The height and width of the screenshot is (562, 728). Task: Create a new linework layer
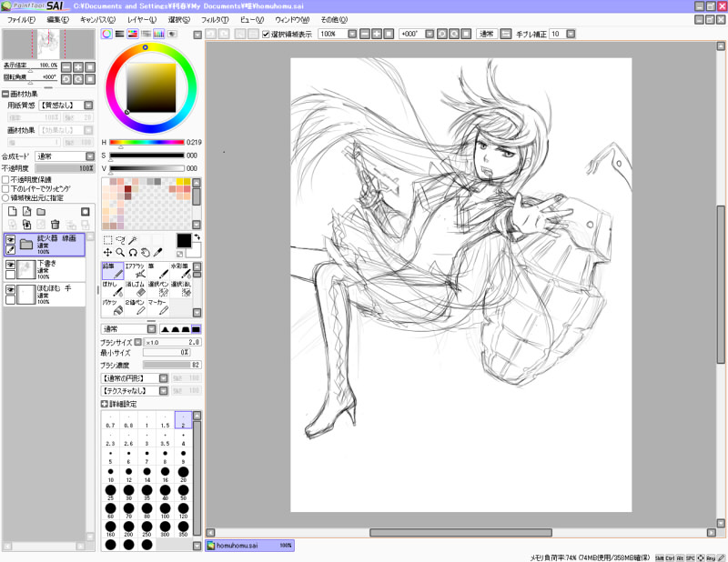click(27, 212)
